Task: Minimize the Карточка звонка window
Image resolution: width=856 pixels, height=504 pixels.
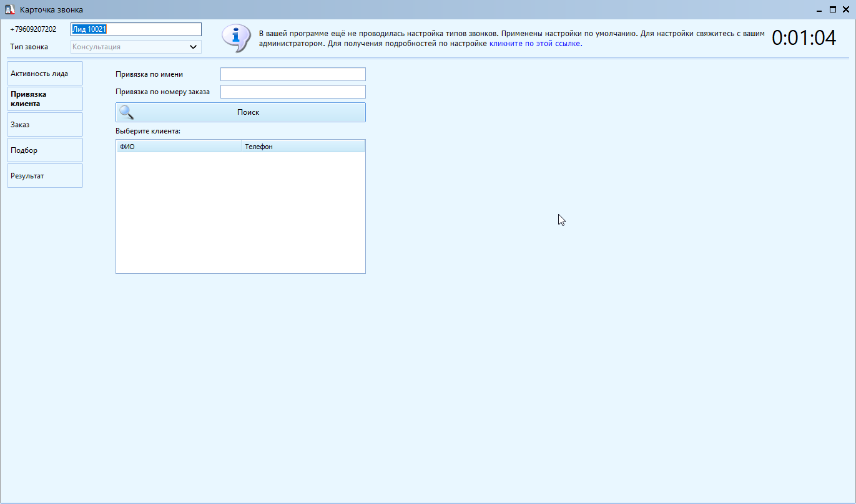Action: (819, 10)
